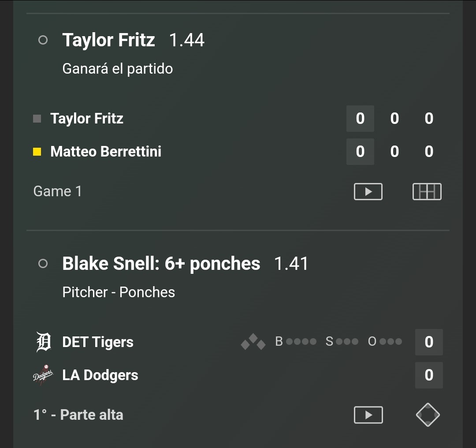
Task: Select Taylor Fritz 1.44 radio button
Action: coord(43,40)
